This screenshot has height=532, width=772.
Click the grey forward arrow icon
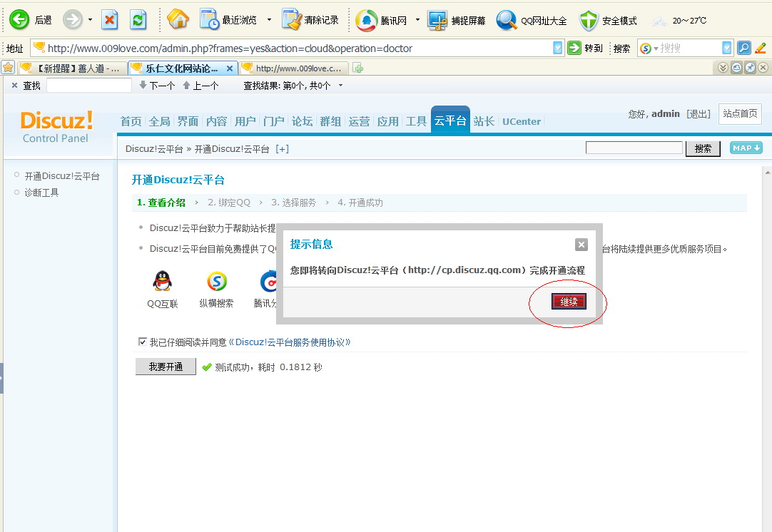[72, 20]
